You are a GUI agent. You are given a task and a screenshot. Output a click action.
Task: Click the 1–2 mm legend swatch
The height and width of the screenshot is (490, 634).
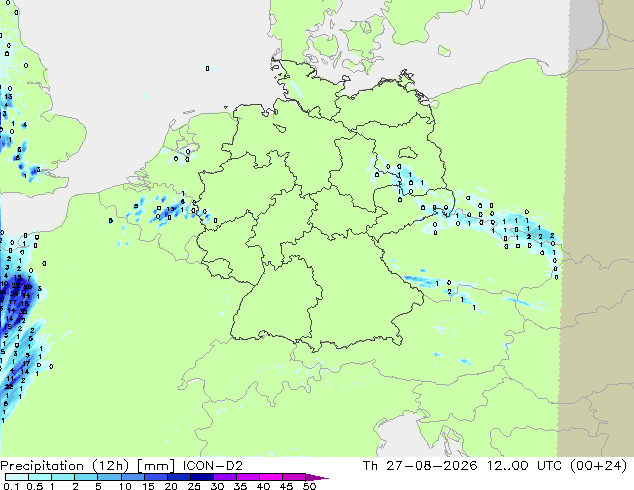point(63,477)
